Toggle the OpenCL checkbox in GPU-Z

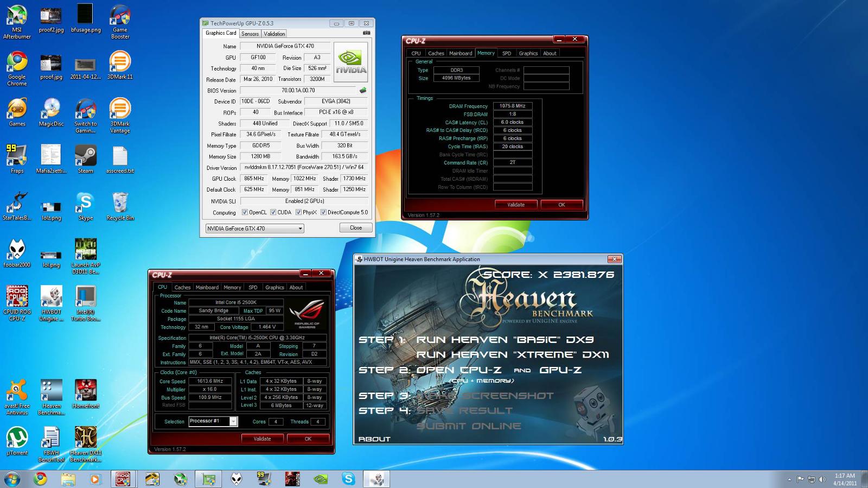coord(245,212)
